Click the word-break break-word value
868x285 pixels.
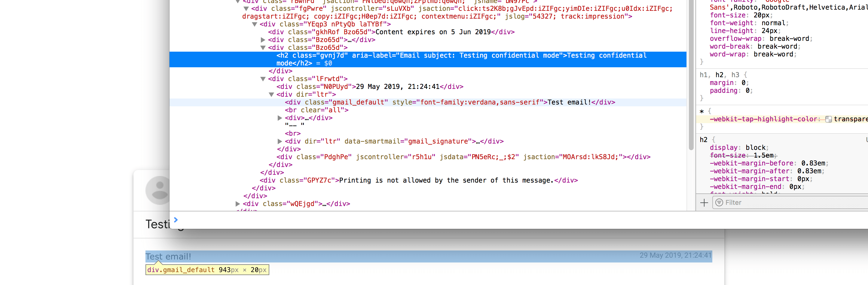[x=777, y=47]
